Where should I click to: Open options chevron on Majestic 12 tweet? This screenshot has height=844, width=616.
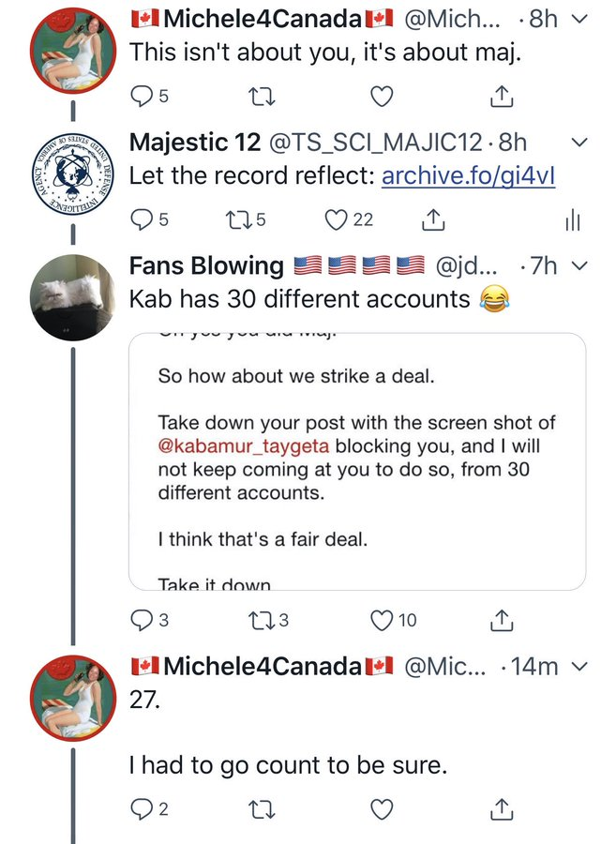coord(578,143)
